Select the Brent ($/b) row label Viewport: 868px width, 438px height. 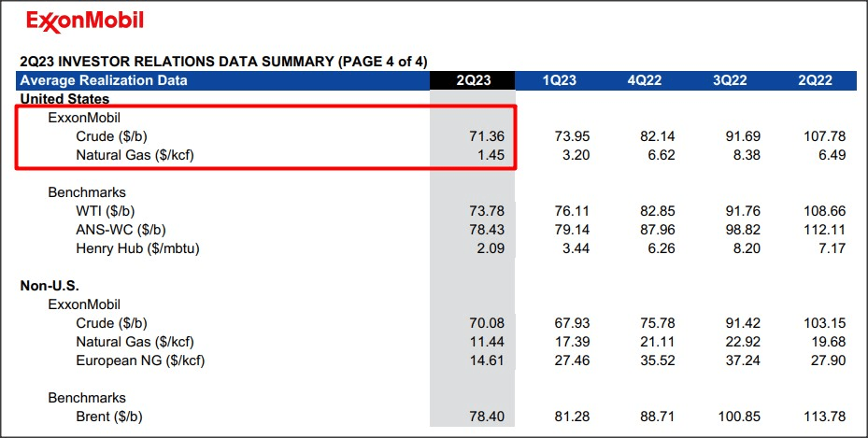pyautogui.click(x=109, y=417)
